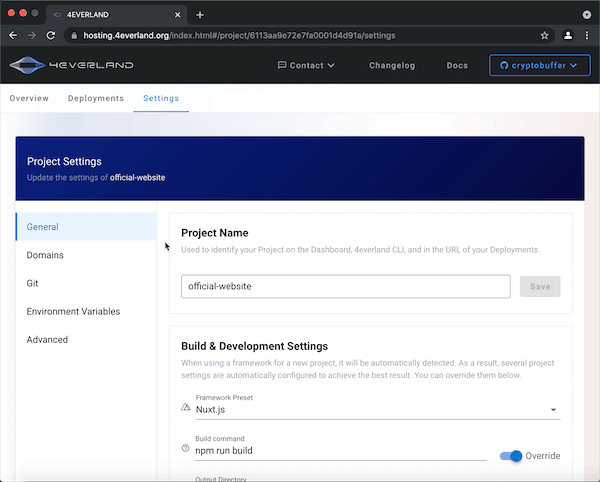Open the Changelog link
600x482 pixels.
click(392, 65)
